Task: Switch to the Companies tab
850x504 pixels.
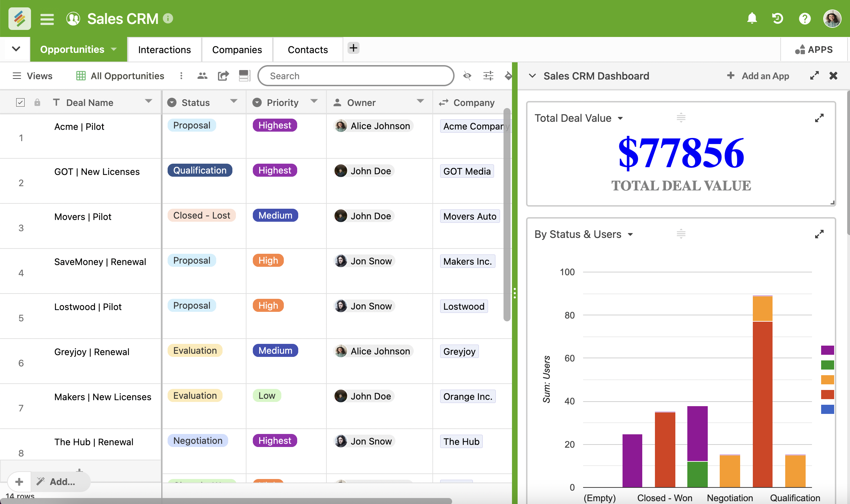Action: (x=237, y=50)
